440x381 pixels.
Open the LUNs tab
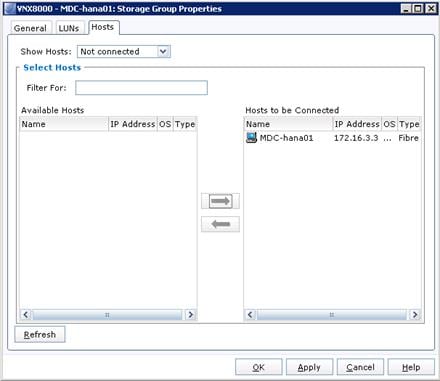(x=69, y=28)
